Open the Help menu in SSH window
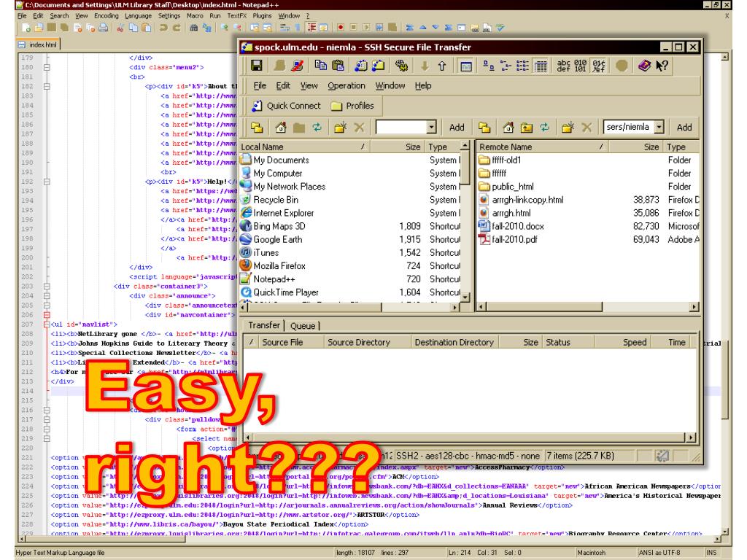The height and width of the screenshot is (560, 747). (423, 86)
